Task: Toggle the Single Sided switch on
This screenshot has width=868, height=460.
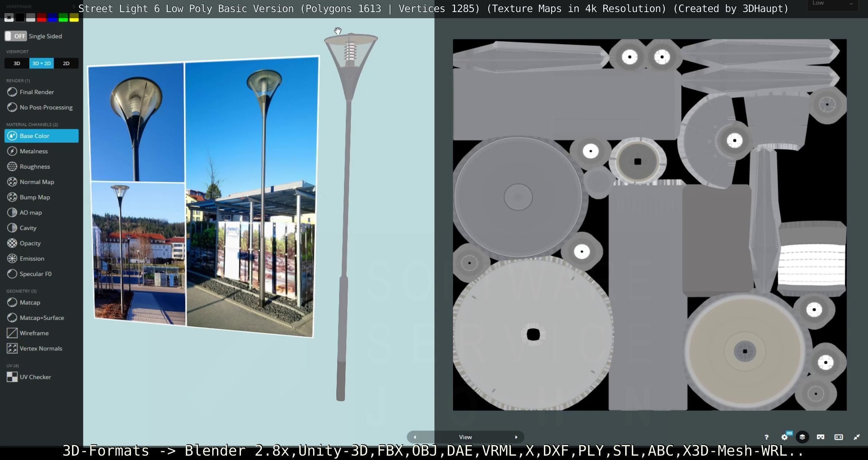Action: pyautogui.click(x=16, y=36)
